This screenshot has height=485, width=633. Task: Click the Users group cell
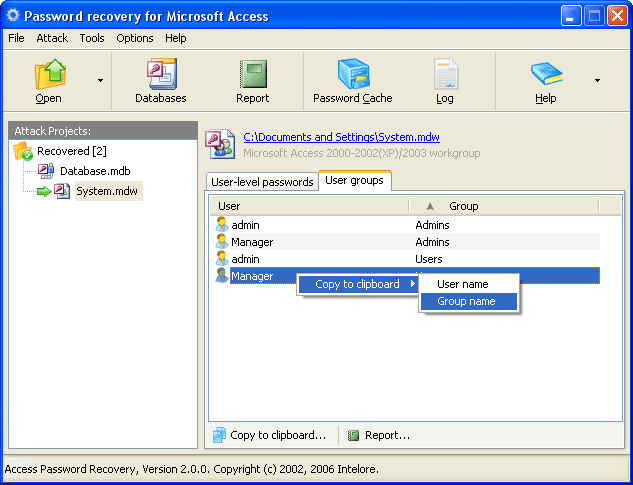tap(429, 259)
